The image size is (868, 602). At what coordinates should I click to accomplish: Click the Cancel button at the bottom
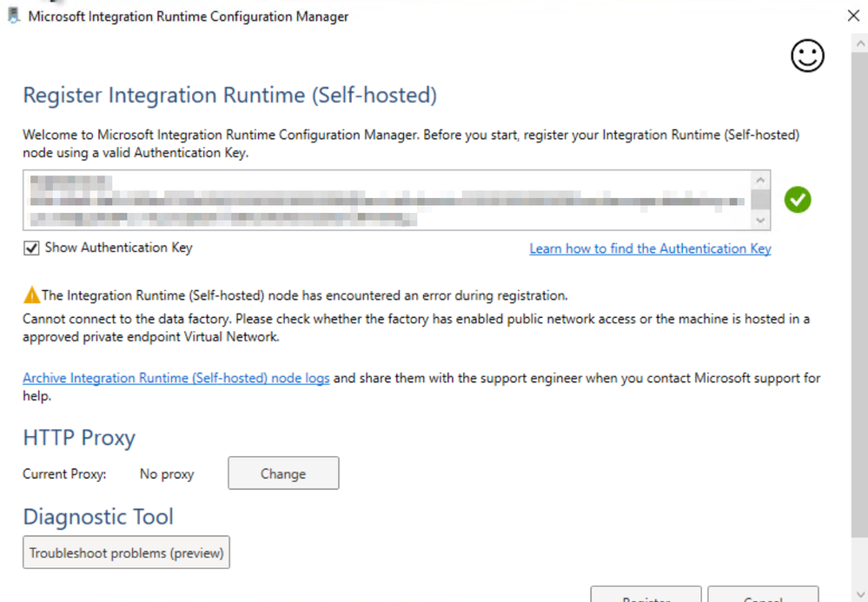coord(763,594)
